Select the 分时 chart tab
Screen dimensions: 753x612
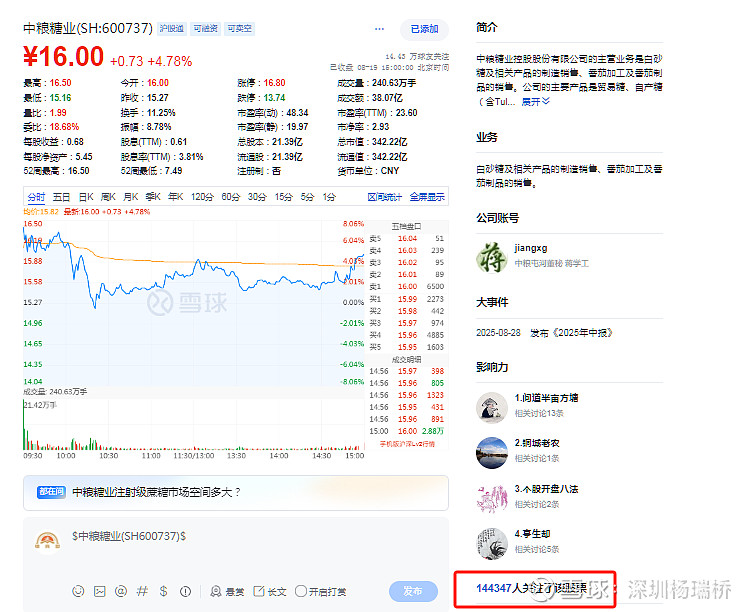tap(36, 196)
